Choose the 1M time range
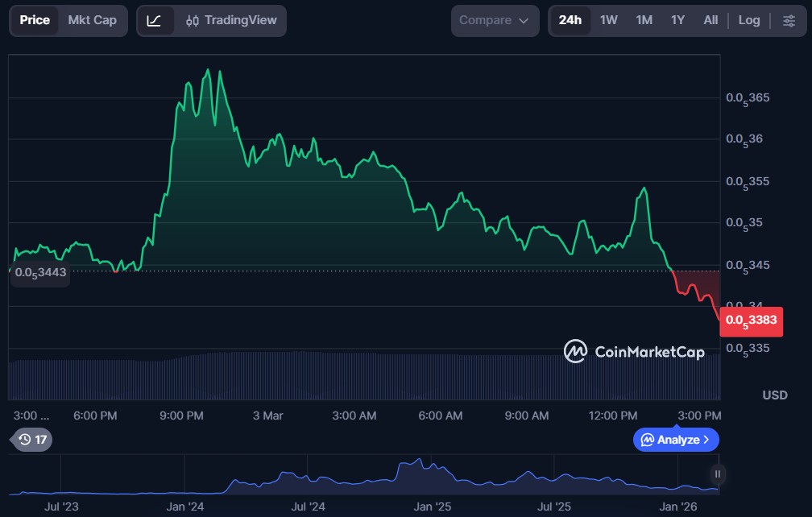 tap(644, 20)
